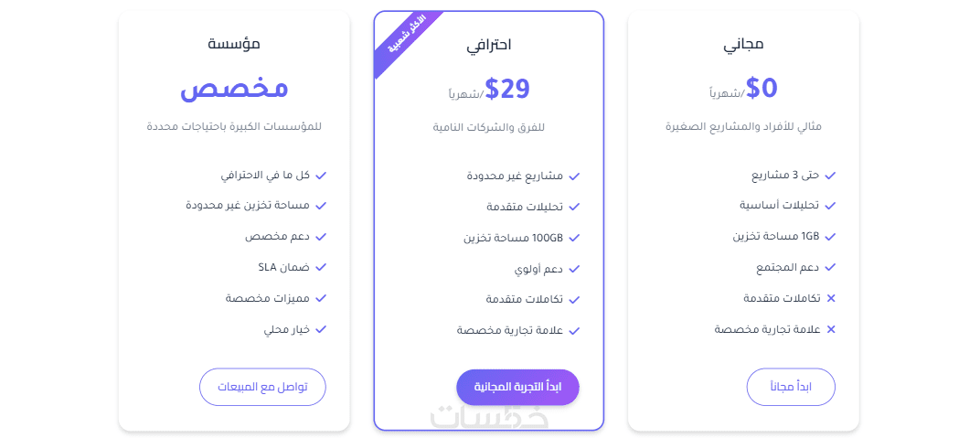
Task: Click checkmark next to "100GB مساحة تخزين"
Action: (x=574, y=238)
